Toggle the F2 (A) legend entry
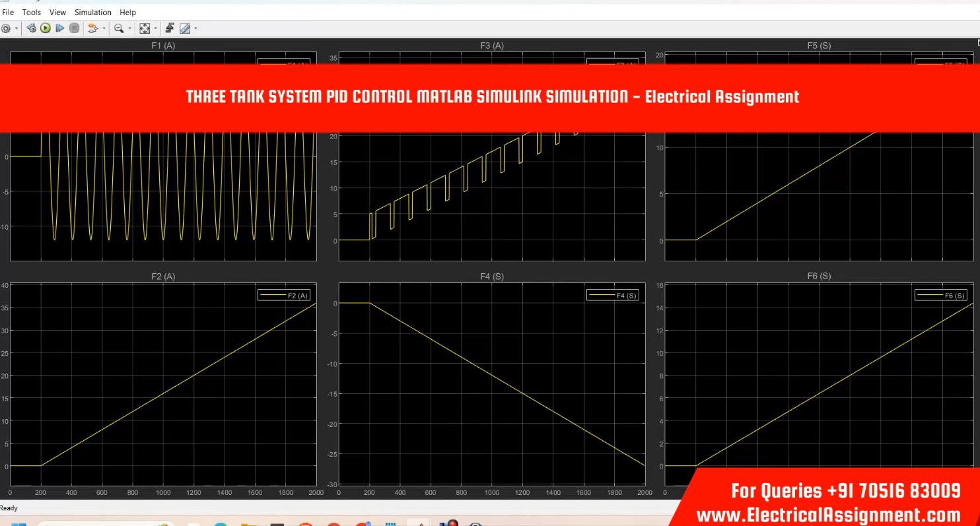This screenshot has width=980, height=526. tap(284, 296)
